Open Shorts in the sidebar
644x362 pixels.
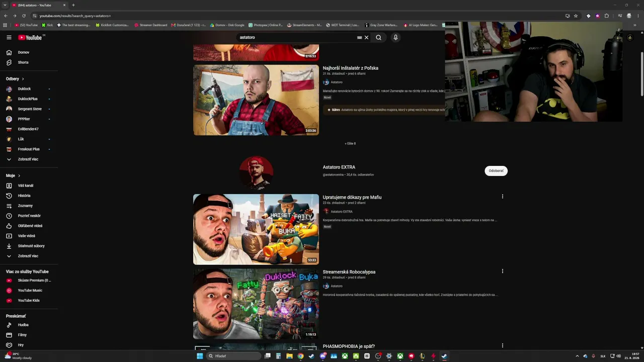tap(23, 62)
